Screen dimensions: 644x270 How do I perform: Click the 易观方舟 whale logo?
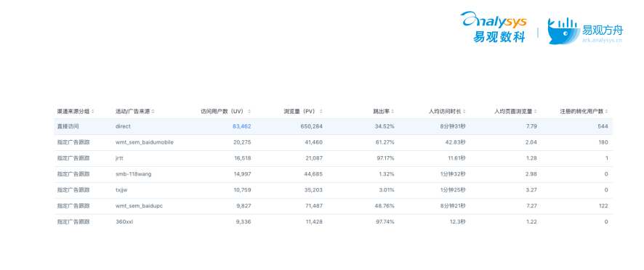tap(585, 30)
